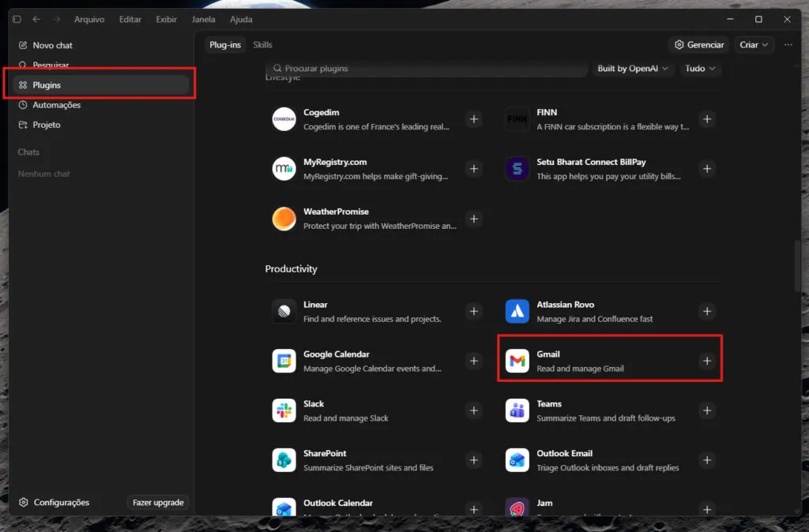Screen dimensions: 809x532
Task: Focus the Procurar plugins search field
Action: [x=426, y=69]
